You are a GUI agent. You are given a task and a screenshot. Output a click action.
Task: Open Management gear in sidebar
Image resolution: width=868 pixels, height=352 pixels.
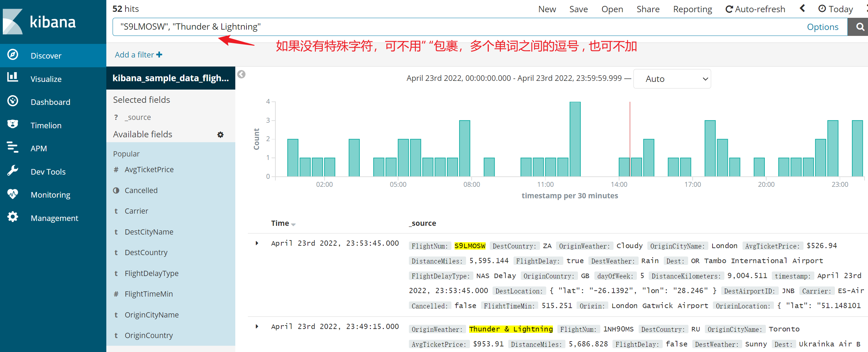(x=13, y=217)
